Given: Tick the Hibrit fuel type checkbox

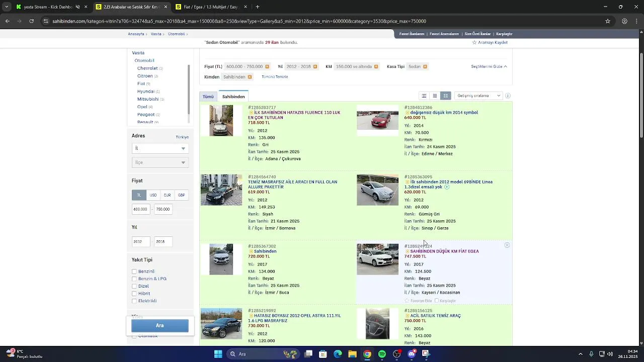Looking at the screenshot, I should (134, 294).
